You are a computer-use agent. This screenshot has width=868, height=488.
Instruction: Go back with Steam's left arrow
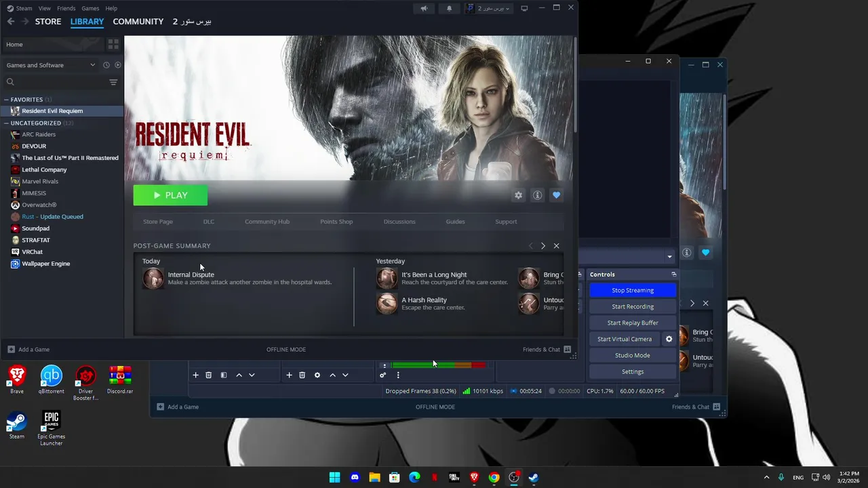pyautogui.click(x=11, y=22)
